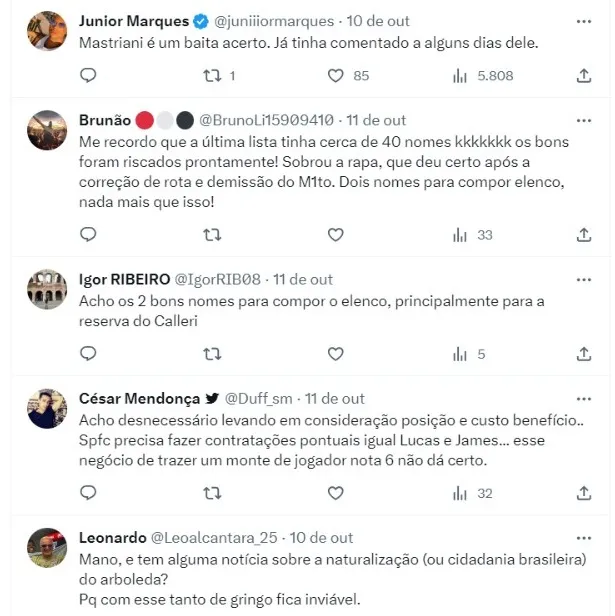Share Igor RIBEIRO's tweet
The image size is (615, 616).
[x=584, y=354]
